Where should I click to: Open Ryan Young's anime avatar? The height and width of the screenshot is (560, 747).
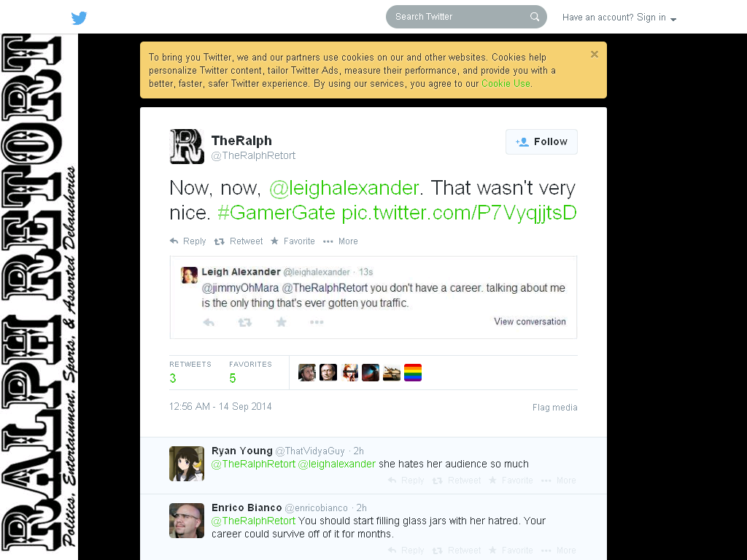(187, 464)
